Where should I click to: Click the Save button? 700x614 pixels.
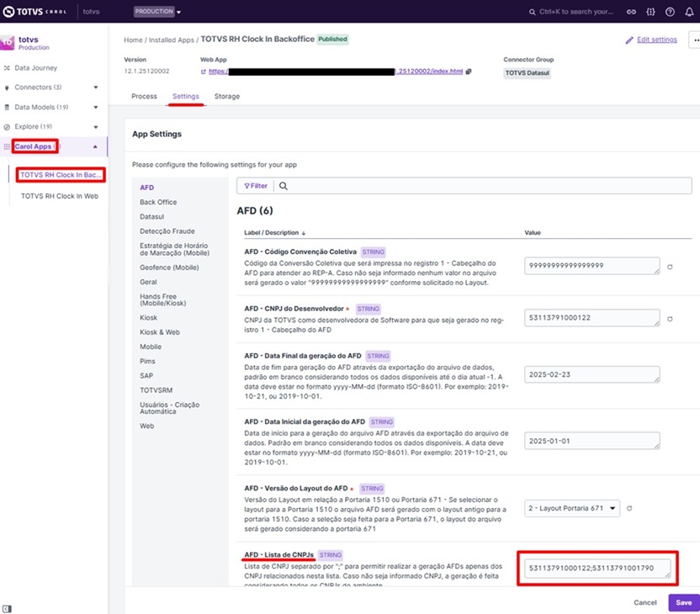tap(683, 602)
